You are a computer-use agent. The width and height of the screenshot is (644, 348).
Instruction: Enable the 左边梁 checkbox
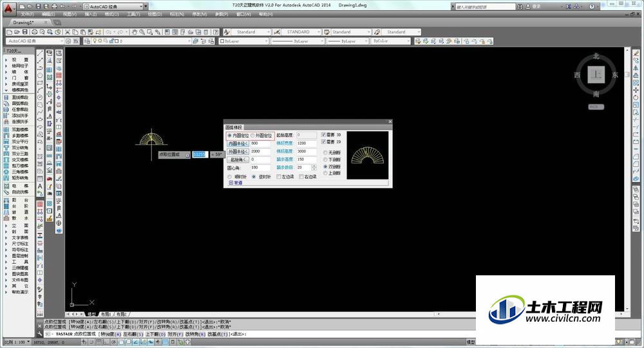pos(279,177)
